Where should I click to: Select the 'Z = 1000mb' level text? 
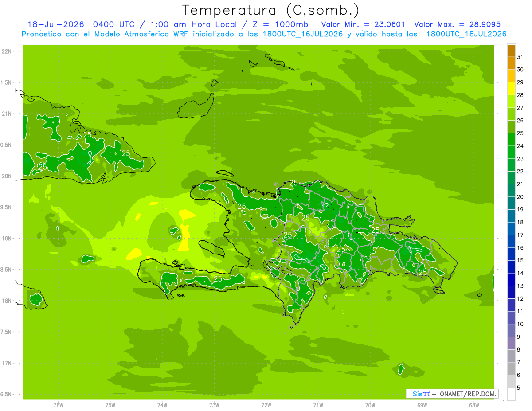pyautogui.click(x=281, y=24)
